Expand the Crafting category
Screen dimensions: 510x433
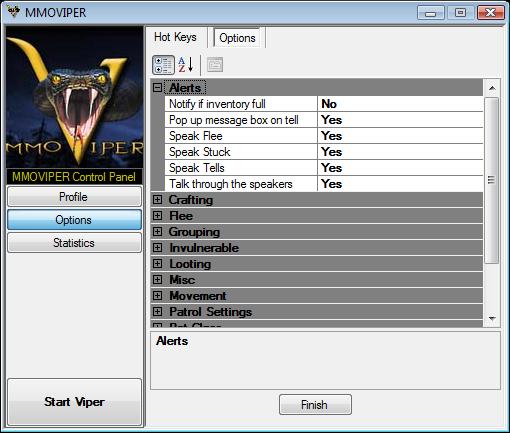point(157,200)
